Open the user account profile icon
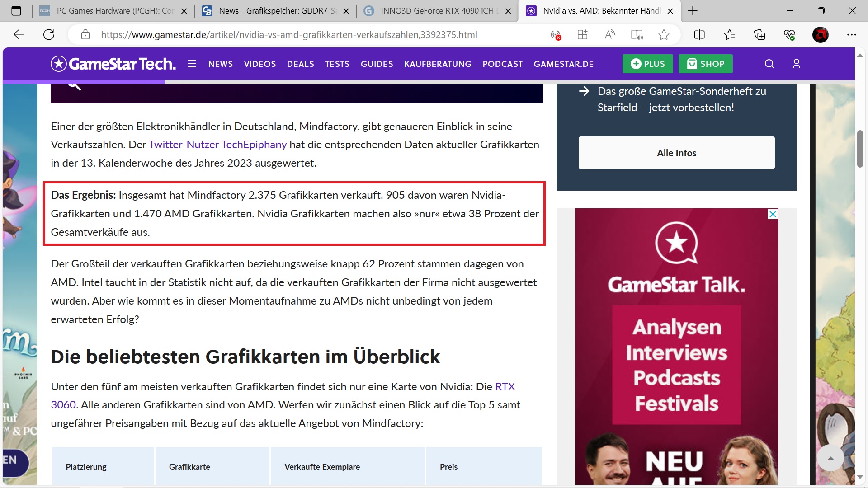The image size is (868, 488). coord(797,64)
